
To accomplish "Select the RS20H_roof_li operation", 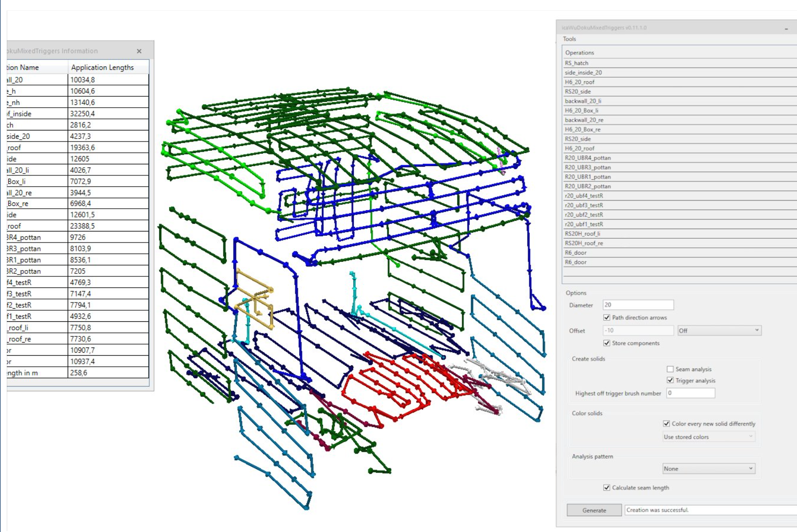I will 582,234.
